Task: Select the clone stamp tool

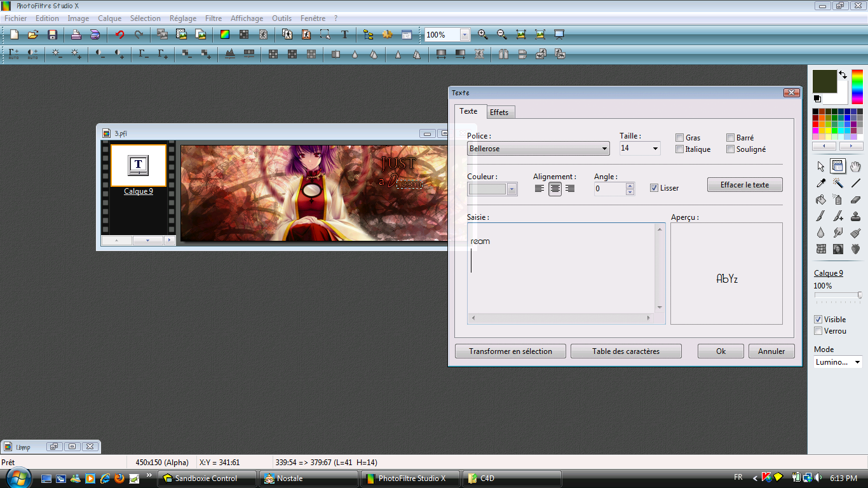Action: 855,216
